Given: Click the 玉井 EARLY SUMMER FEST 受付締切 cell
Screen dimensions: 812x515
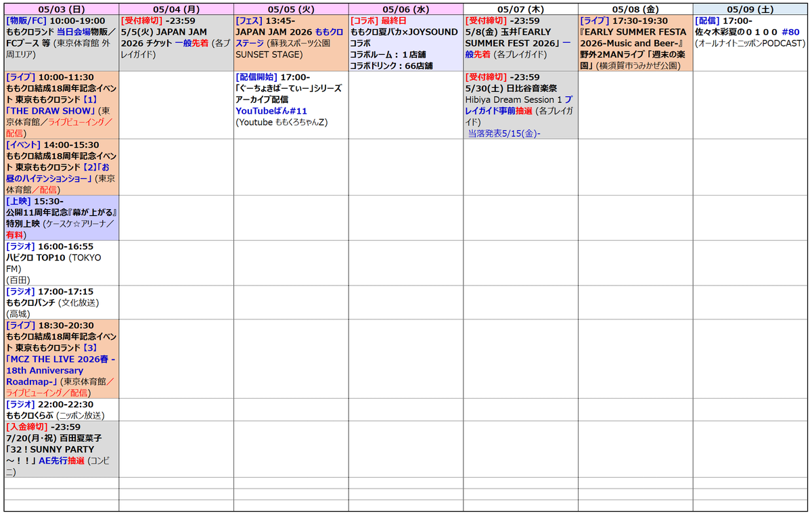Looking at the screenshot, I should (x=521, y=43).
